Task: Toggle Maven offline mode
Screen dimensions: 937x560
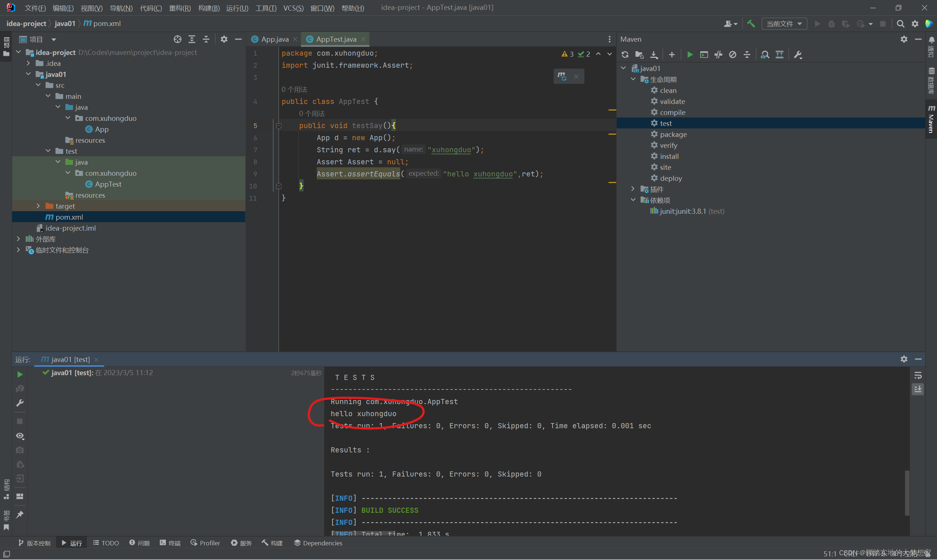Action: pos(718,55)
